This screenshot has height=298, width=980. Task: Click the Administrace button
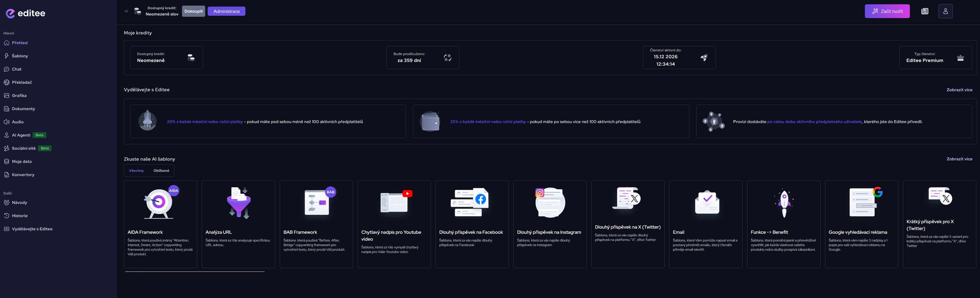coord(226,11)
